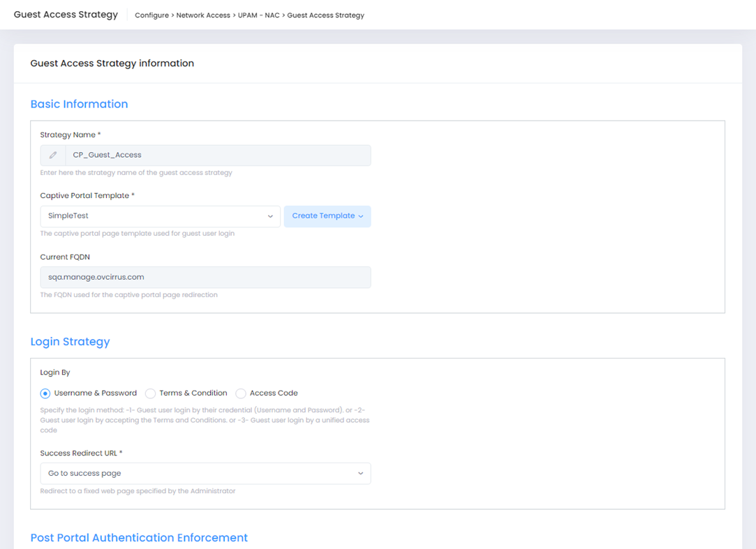Navigate to Network Access breadcrumb item
Viewport: 756px width, 549px height.
(203, 15)
